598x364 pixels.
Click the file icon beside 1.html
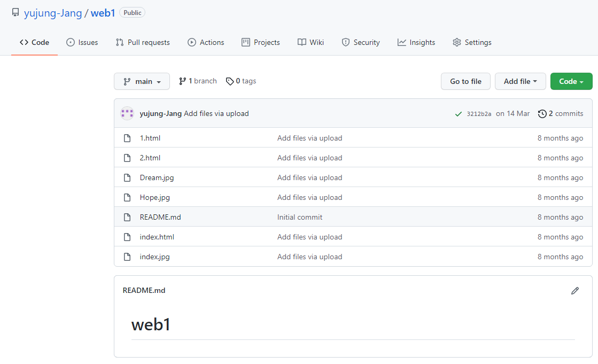click(127, 138)
